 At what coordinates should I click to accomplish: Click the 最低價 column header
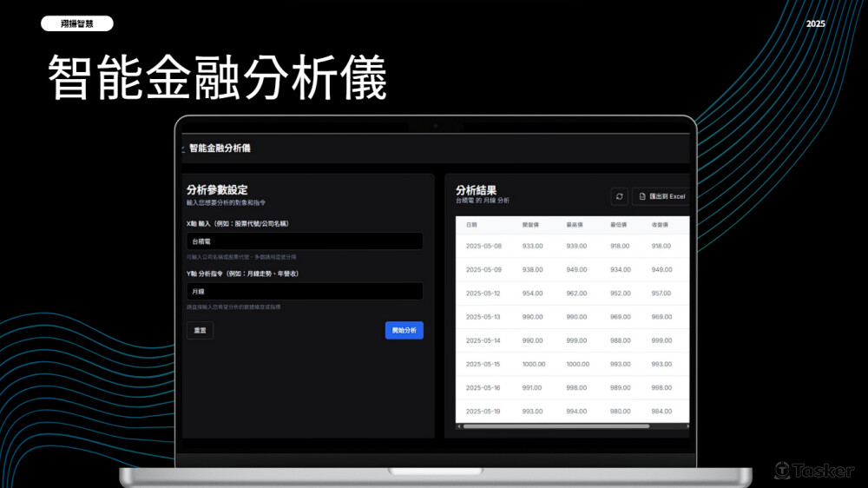click(x=618, y=225)
